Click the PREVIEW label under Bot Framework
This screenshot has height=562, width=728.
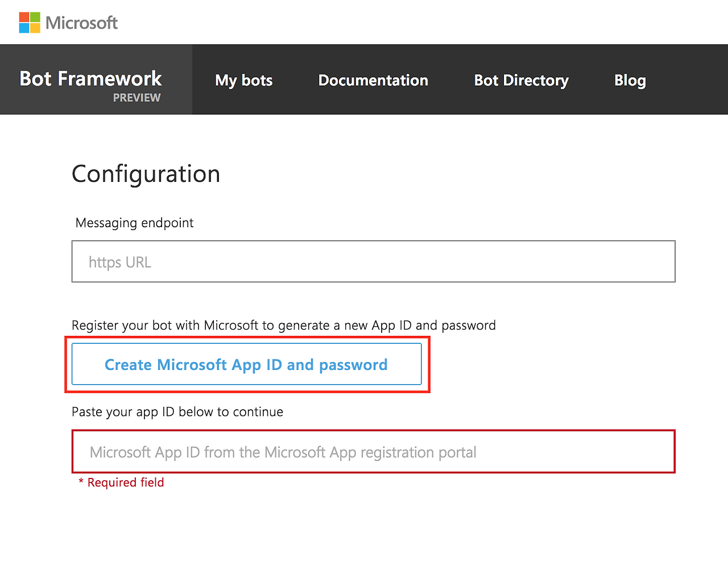coord(136,98)
